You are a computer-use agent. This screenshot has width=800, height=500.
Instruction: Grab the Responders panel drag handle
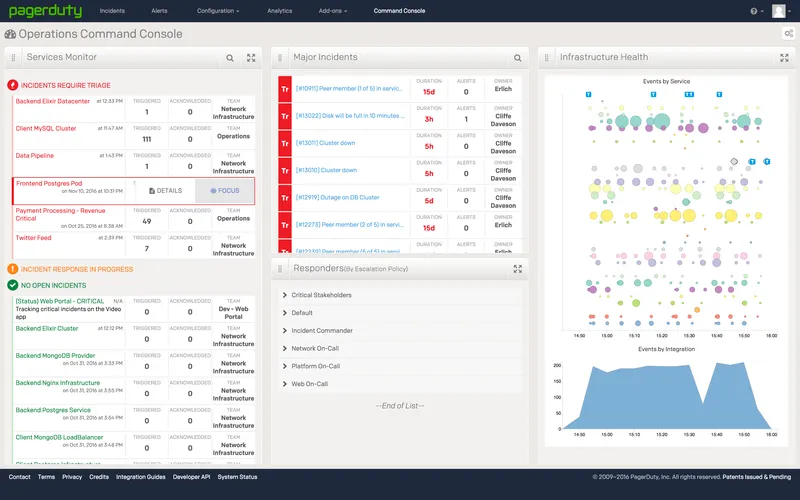[x=280, y=269]
